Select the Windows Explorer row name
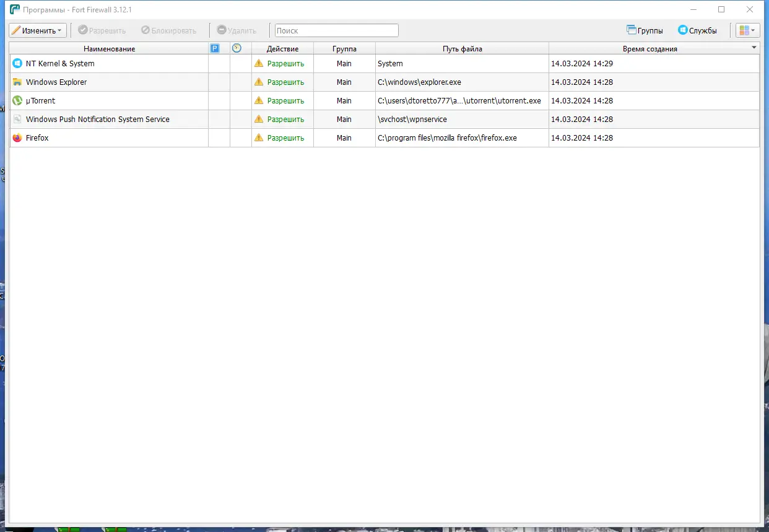This screenshot has height=532, width=769. click(x=56, y=82)
